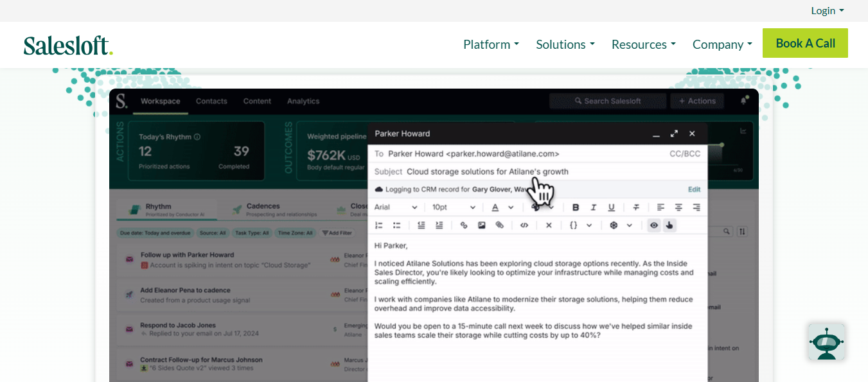The width and height of the screenshot is (868, 382).
Task: Toggle email open tracking eye icon
Action: pyautogui.click(x=654, y=225)
